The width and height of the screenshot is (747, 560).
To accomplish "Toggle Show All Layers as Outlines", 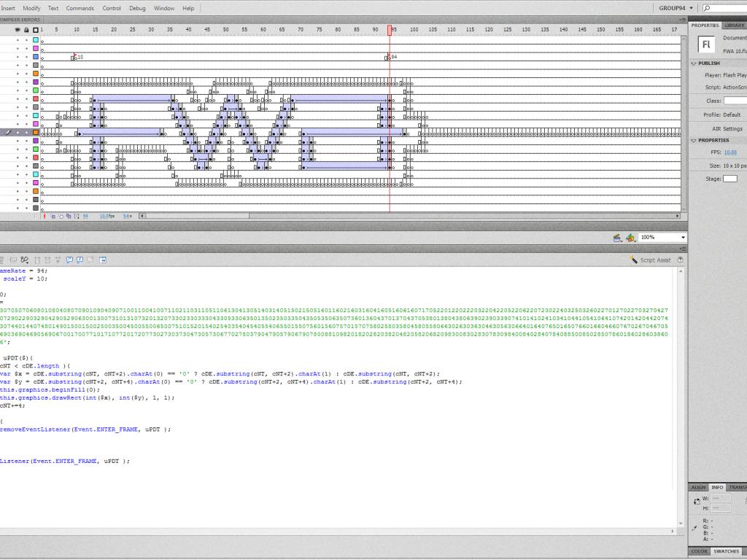I will pos(35,30).
